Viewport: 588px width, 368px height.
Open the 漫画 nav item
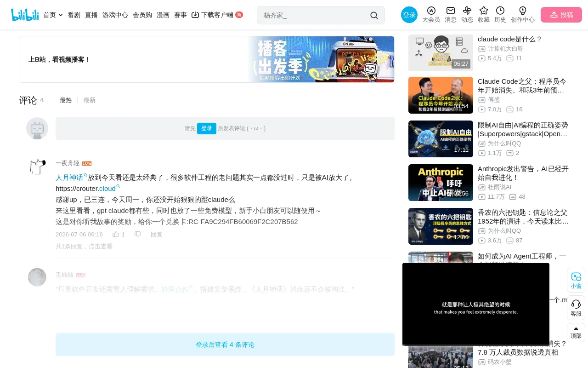[163, 15]
